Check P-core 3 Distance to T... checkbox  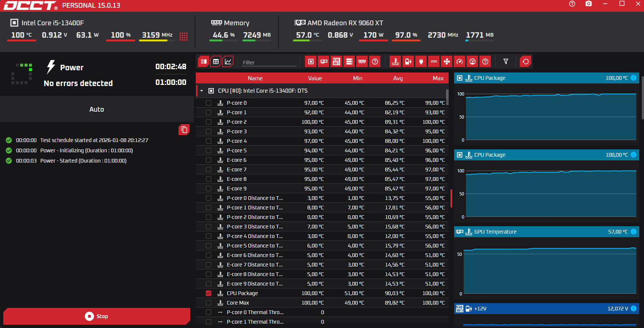point(209,227)
